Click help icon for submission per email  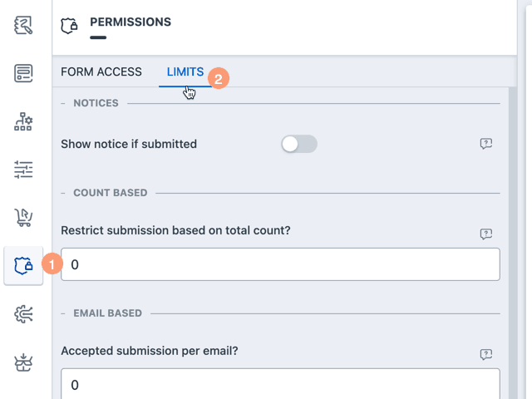click(485, 354)
